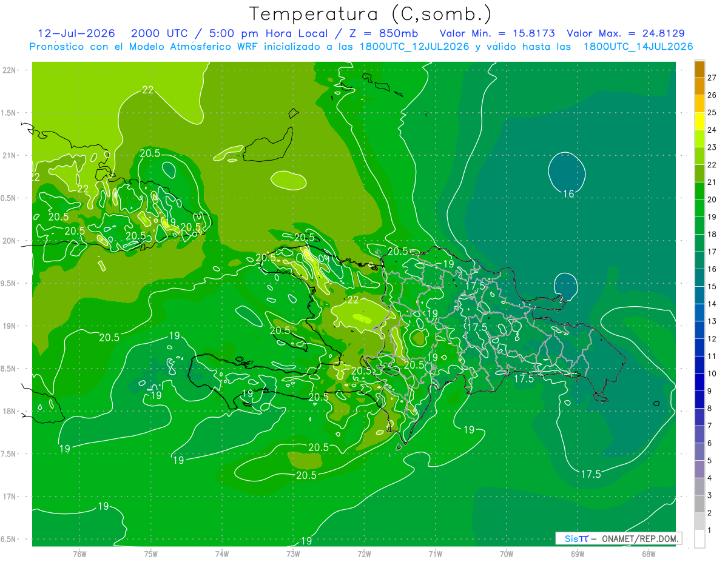Screen dimensions: 728x562
Task: Click the color scale label "5"
Action: click(x=710, y=461)
